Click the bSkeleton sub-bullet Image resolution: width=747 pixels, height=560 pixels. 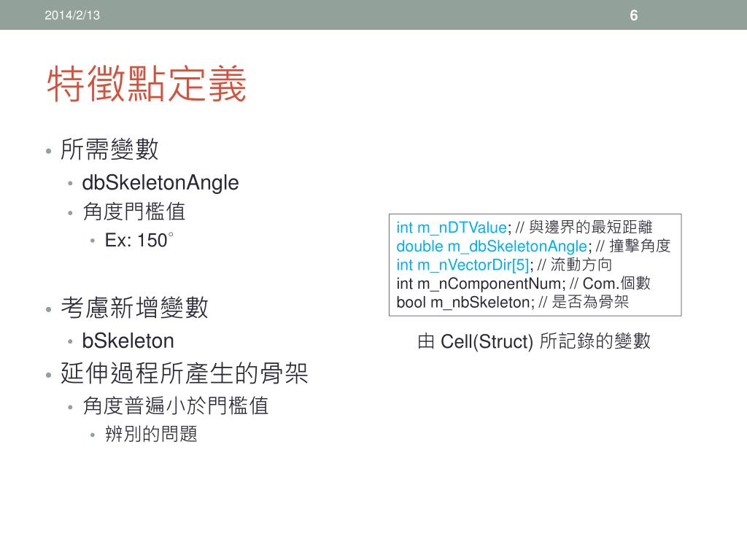(128, 341)
